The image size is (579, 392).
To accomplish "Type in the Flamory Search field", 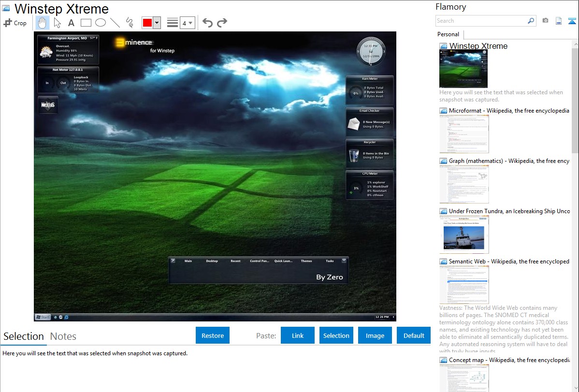I will coord(481,21).
